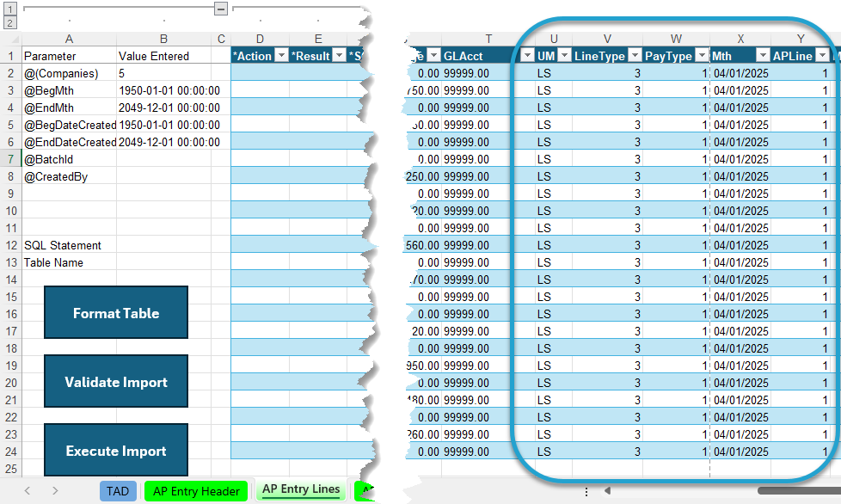Click the Validate Import button
Image resolution: width=841 pixels, height=504 pixels.
[116, 381]
